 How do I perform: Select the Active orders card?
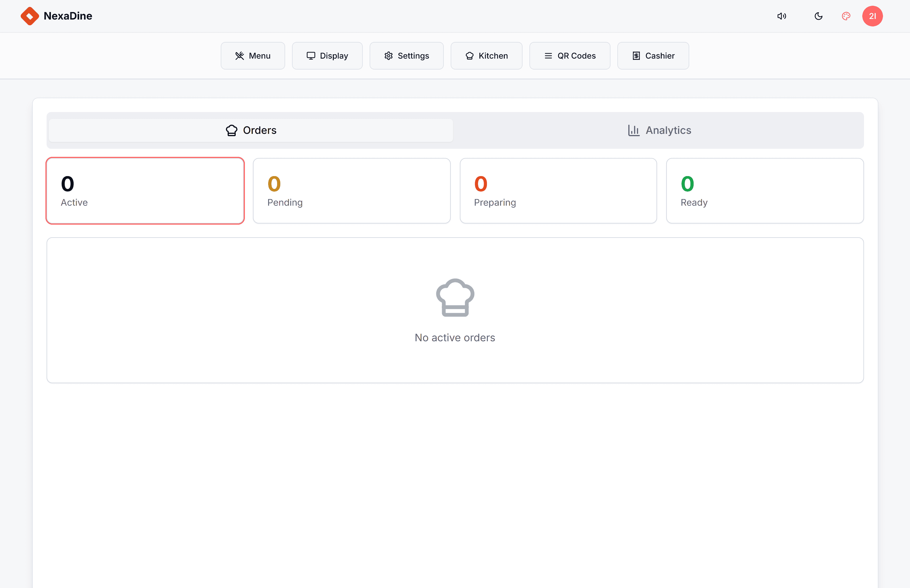145,190
